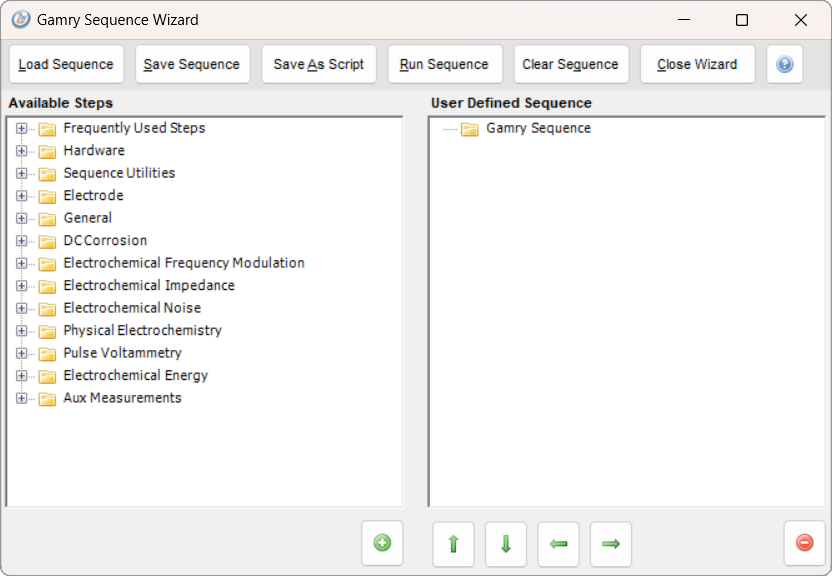Click the Gamry Sequence root folder icon
Image resolution: width=832 pixels, height=576 pixels.
[470, 129]
